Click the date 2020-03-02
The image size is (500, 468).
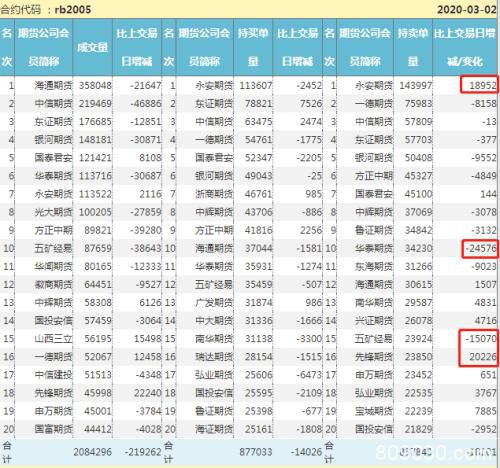[x=467, y=10]
